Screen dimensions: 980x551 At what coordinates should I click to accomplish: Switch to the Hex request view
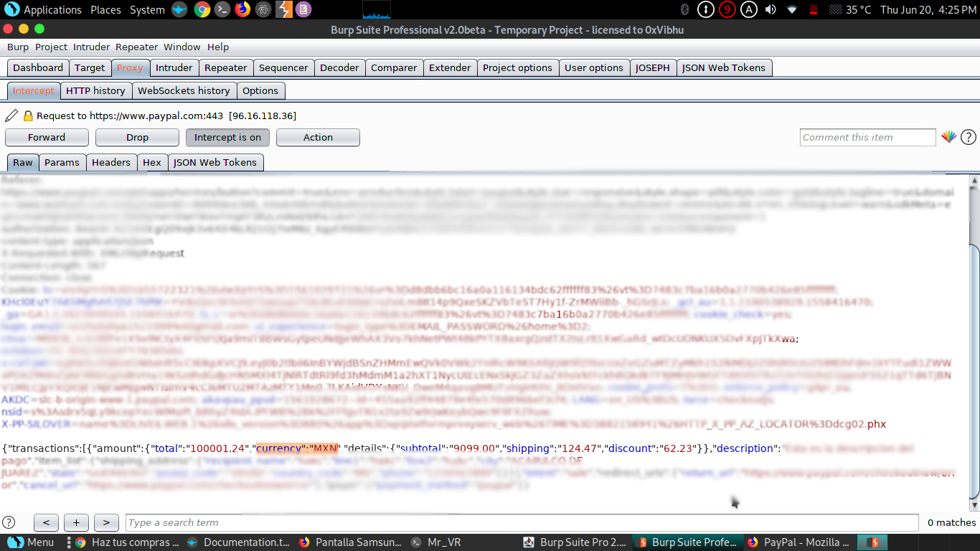pyautogui.click(x=152, y=162)
